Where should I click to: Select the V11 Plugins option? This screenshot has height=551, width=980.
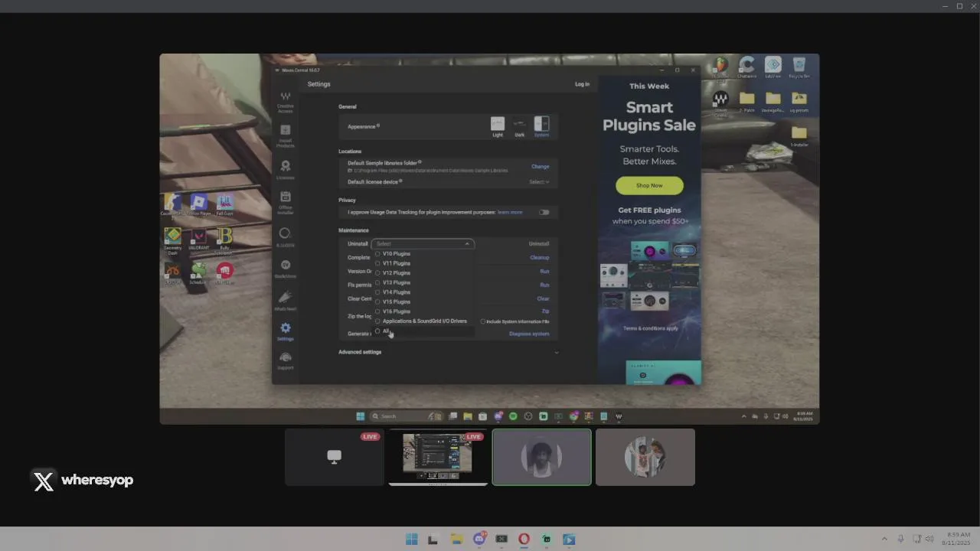(x=397, y=263)
